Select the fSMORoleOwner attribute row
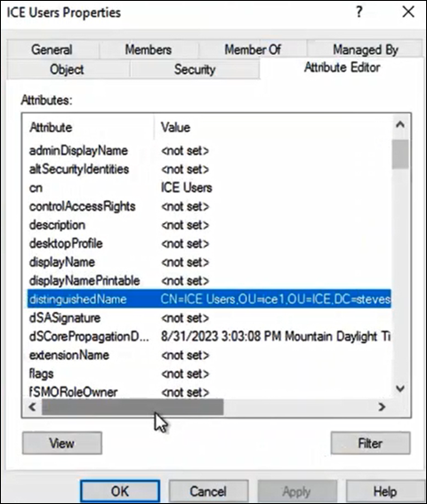This screenshot has height=504, width=427. (209, 392)
